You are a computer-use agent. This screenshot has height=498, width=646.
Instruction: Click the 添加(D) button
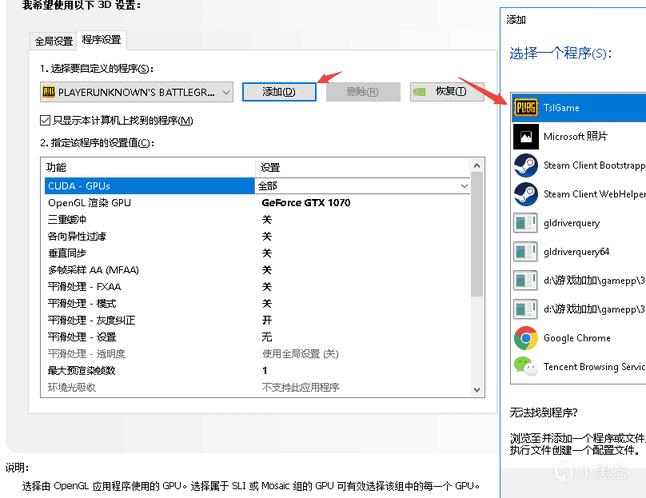[279, 91]
